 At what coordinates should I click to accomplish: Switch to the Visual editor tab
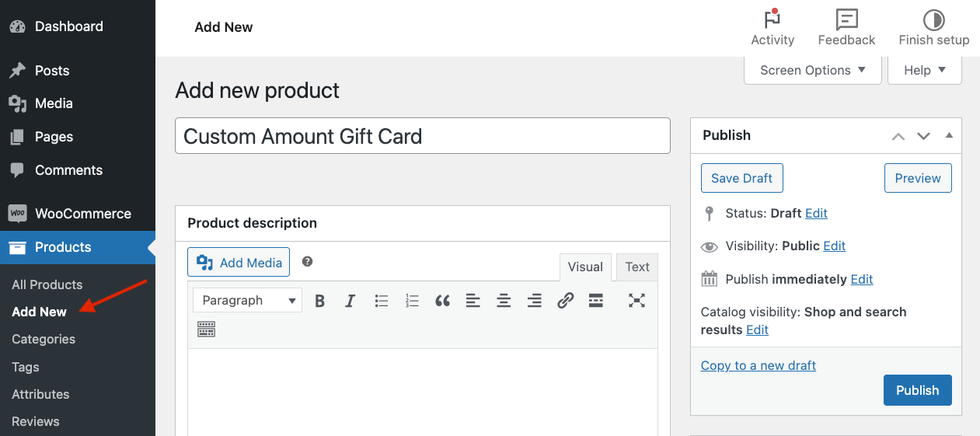585,267
